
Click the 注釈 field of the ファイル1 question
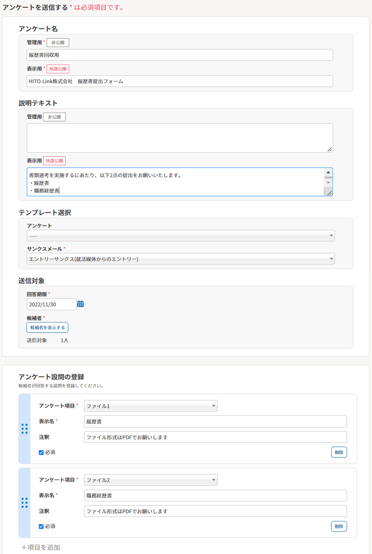click(x=215, y=437)
